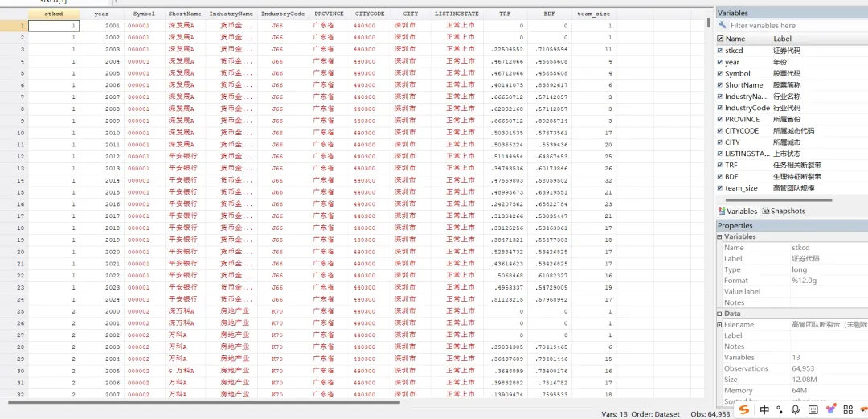Click the microphone voice input icon
Viewport: 868px width, 419px height.
tap(796, 410)
